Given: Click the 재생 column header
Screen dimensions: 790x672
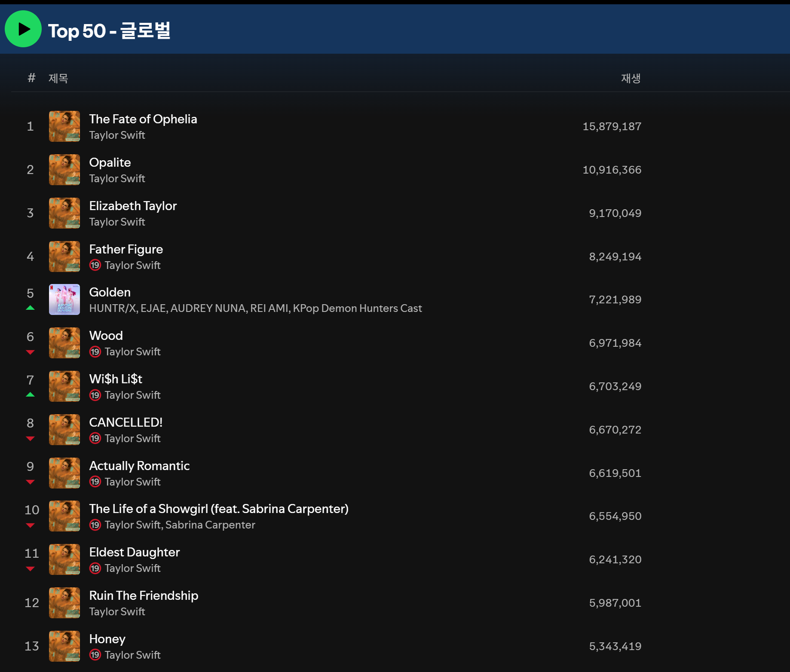Looking at the screenshot, I should coord(630,78).
